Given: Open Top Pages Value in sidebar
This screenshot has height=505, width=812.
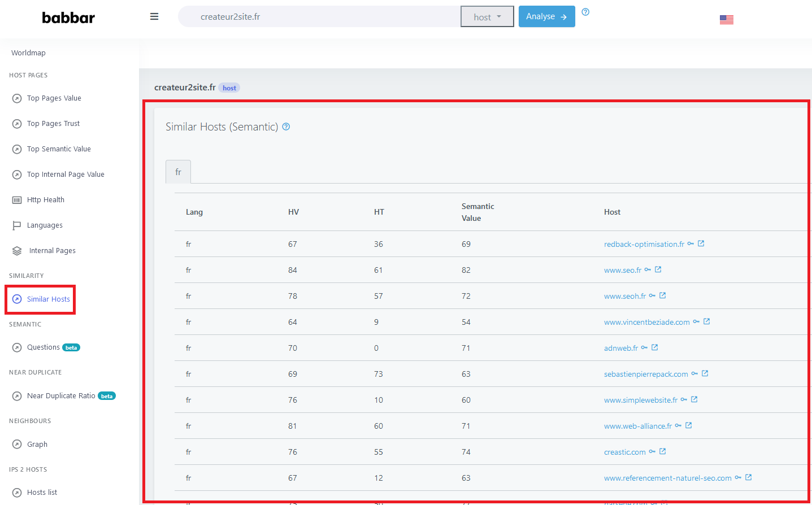Looking at the screenshot, I should point(54,98).
